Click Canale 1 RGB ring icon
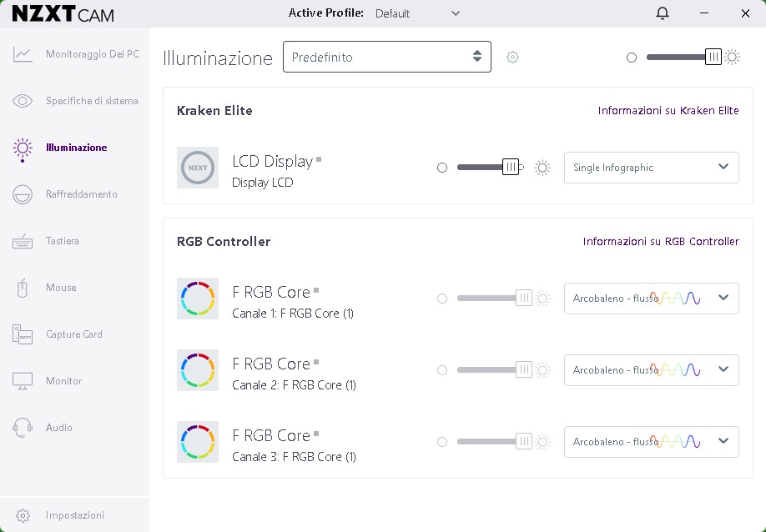Screen dimensions: 766x532 point(198,299)
